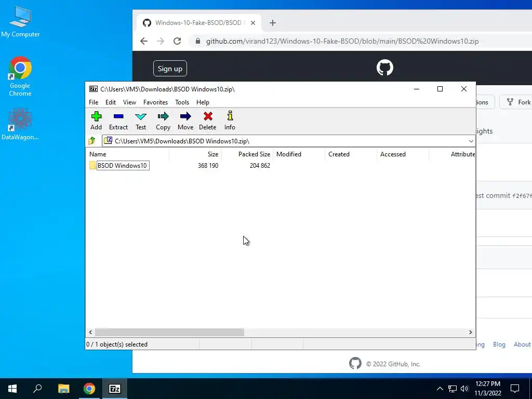Open the DataWagon desktop shortcut
Image resolution: width=532 pixels, height=399 pixels.
(20, 124)
